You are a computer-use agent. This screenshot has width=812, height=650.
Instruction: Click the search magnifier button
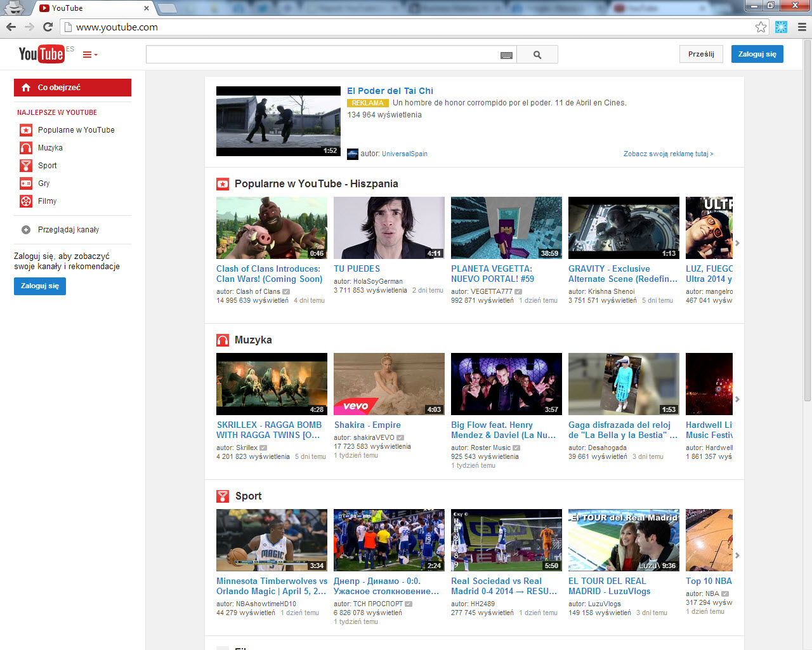coord(537,55)
